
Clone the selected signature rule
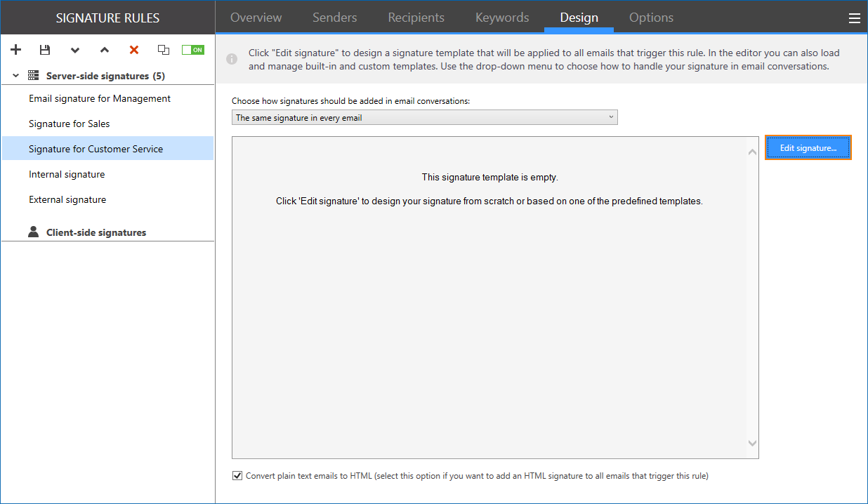(x=163, y=49)
